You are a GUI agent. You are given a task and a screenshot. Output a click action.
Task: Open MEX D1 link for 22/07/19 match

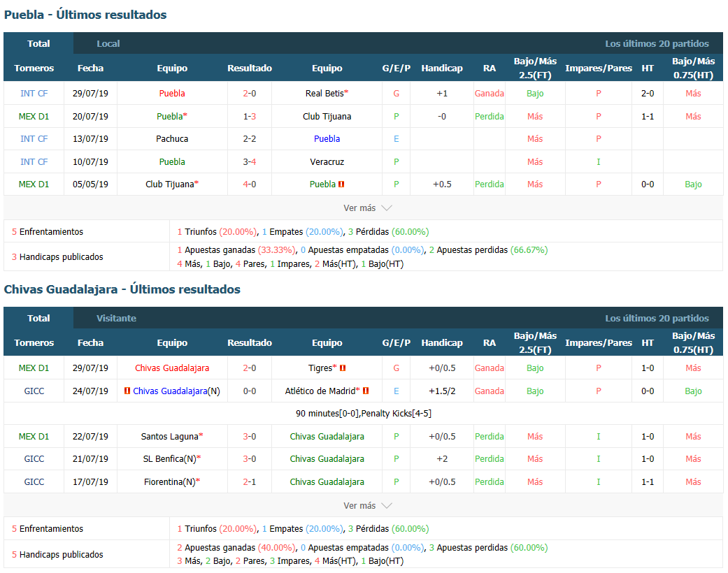coord(34,437)
